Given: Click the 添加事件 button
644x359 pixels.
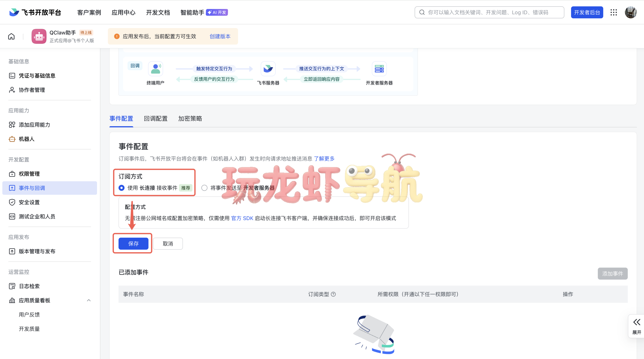Looking at the screenshot, I should tap(613, 274).
